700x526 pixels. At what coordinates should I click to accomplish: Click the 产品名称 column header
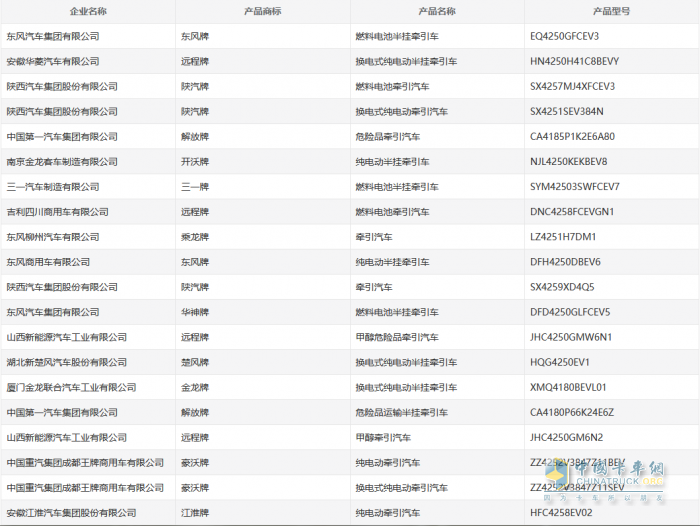pyautogui.click(x=436, y=11)
